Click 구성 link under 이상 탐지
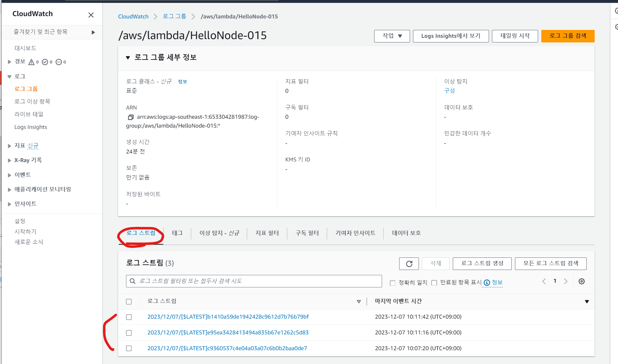618x364 pixels. pyautogui.click(x=450, y=91)
